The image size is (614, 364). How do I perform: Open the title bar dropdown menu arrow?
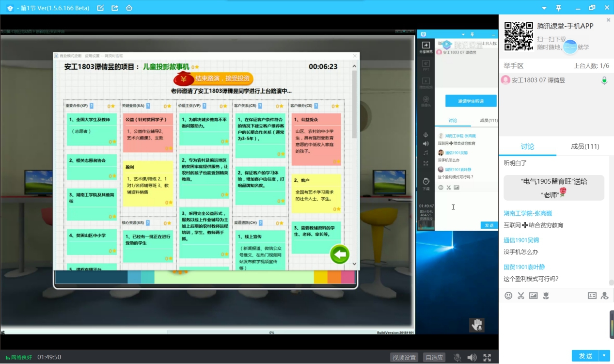tap(544, 8)
